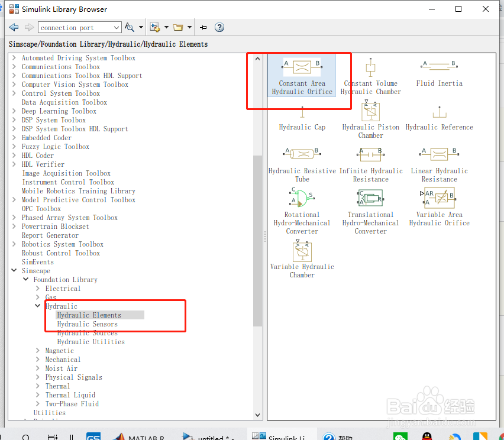Open help with the question mark icon

point(219,27)
